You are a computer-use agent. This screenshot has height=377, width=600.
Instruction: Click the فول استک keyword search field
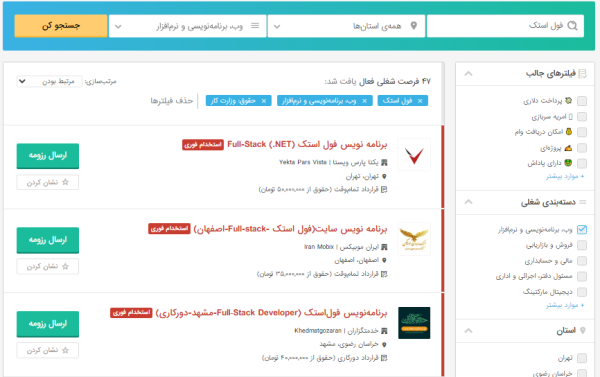tap(505, 26)
